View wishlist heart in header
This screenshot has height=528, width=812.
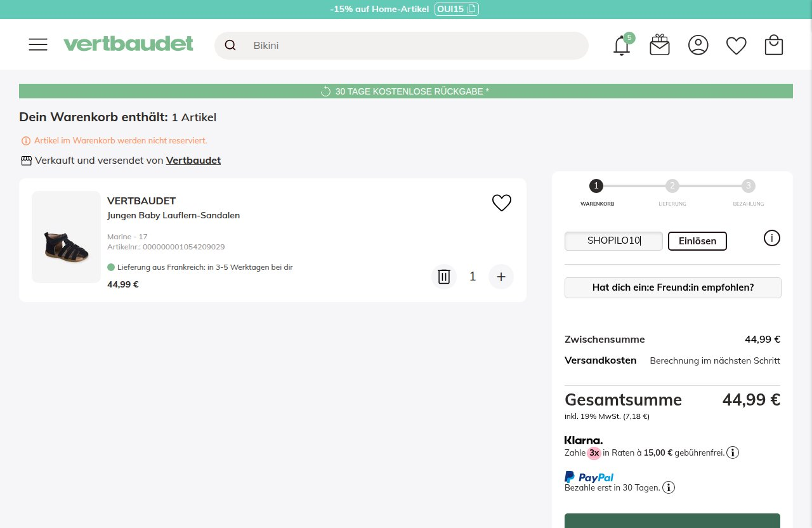[736, 46]
